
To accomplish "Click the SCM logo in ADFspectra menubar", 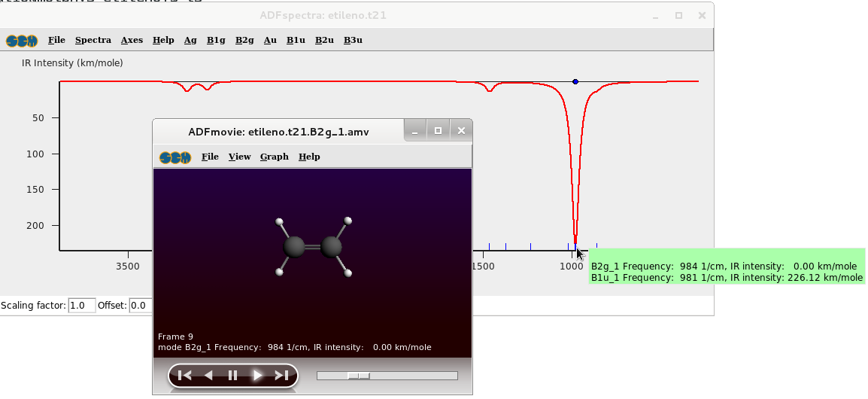I will (x=22, y=41).
